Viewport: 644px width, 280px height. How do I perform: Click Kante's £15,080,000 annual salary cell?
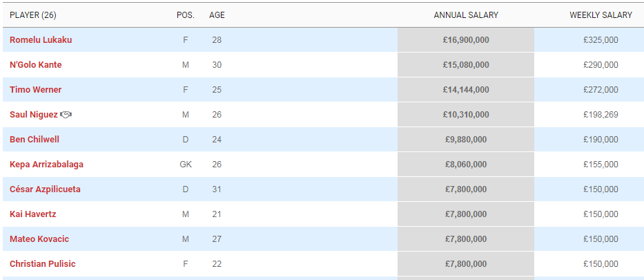(x=466, y=65)
